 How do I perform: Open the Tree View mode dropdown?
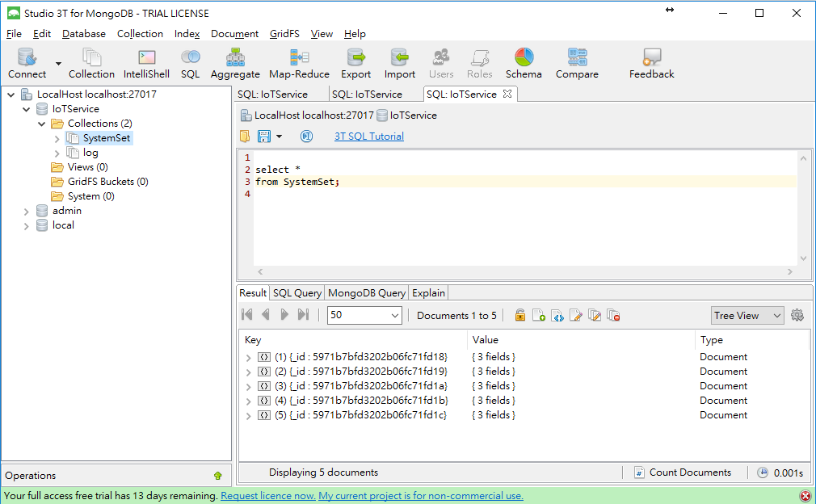(747, 315)
